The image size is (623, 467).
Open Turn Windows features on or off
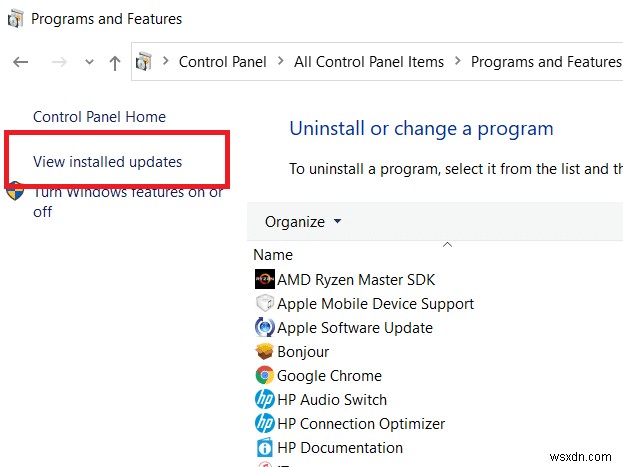(x=127, y=201)
